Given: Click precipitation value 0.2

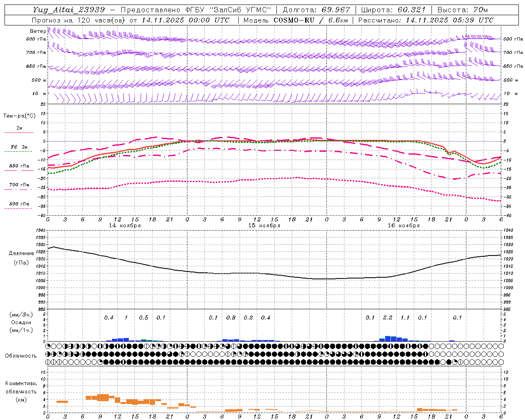Looking at the screenshot, I should 248,318.
